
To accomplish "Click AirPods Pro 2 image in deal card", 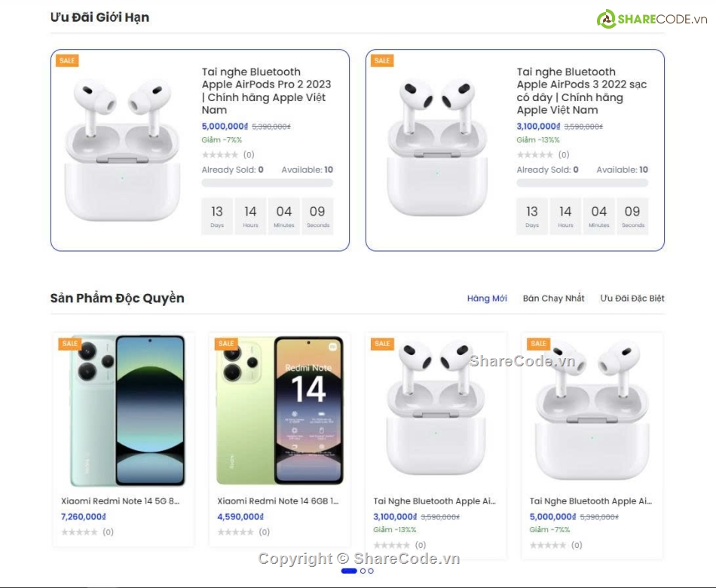I will coord(123,149).
